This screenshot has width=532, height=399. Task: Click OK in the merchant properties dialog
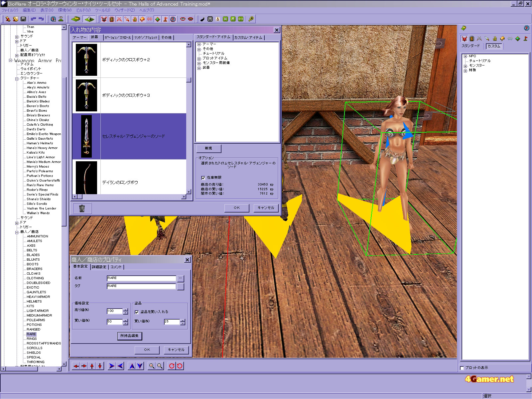(147, 350)
